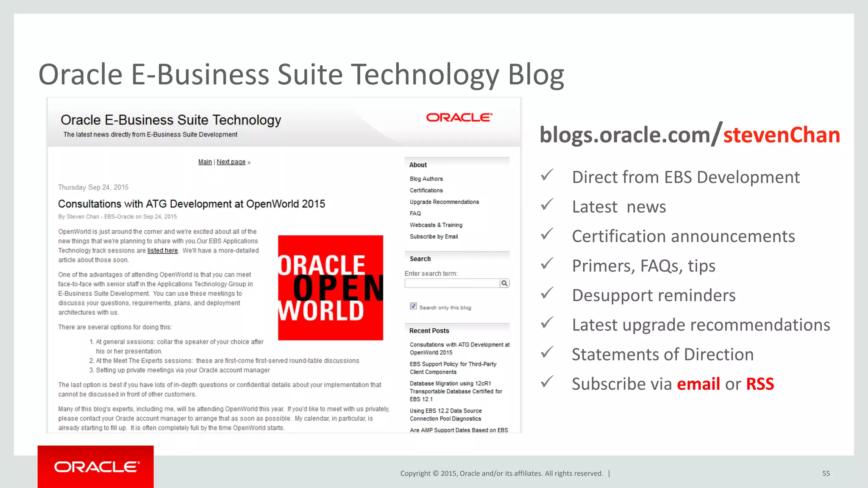Open 'Blog Authors' in About sidebar

coord(426,179)
